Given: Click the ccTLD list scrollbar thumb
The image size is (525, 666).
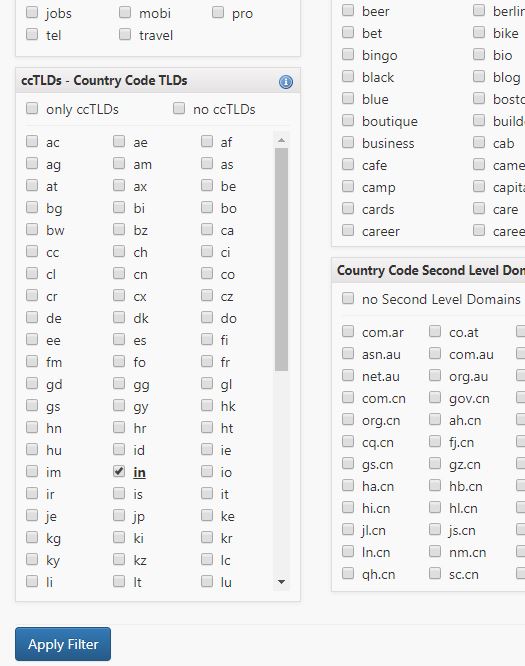Looking at the screenshot, I should click(x=281, y=260).
